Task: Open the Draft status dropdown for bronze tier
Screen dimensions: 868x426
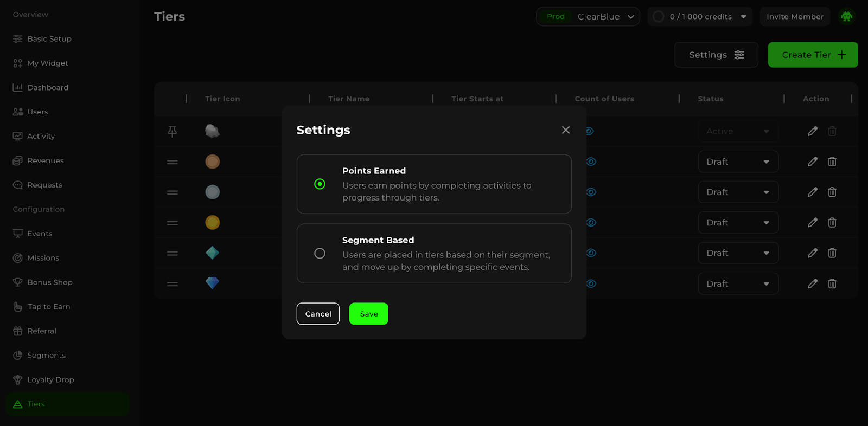Action: [738, 162]
